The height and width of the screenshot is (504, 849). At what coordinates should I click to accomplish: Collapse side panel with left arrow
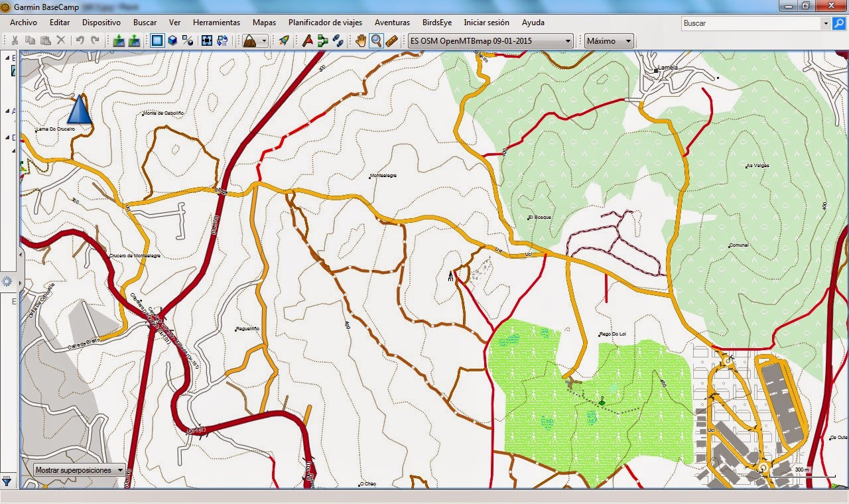pos(20,254)
